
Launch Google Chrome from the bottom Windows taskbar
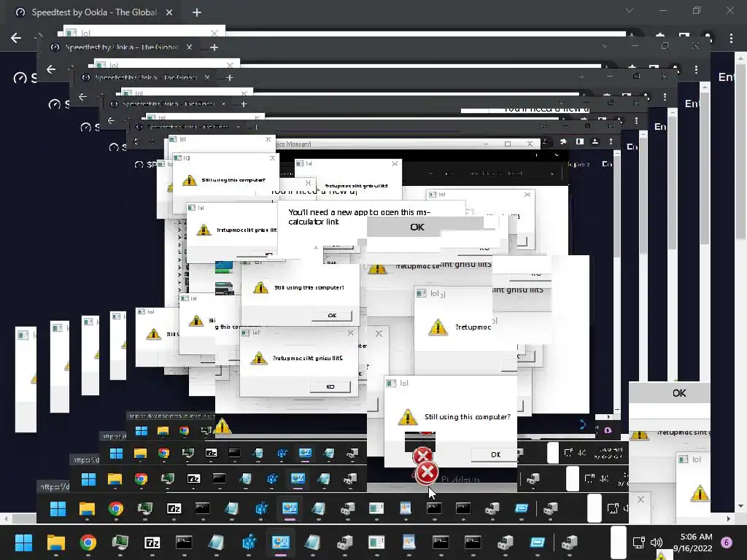[x=88, y=542]
